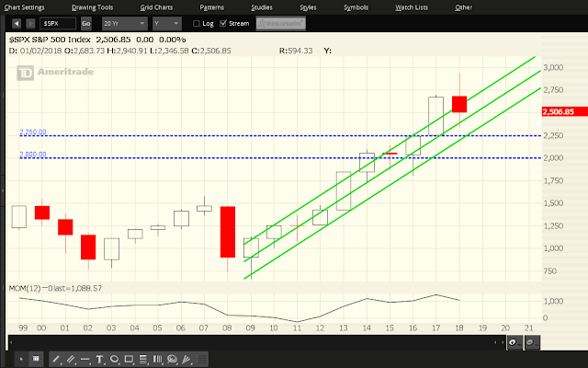This screenshot has width=588, height=368.
Task: Open the Chart Settings menu
Action: pos(24,7)
